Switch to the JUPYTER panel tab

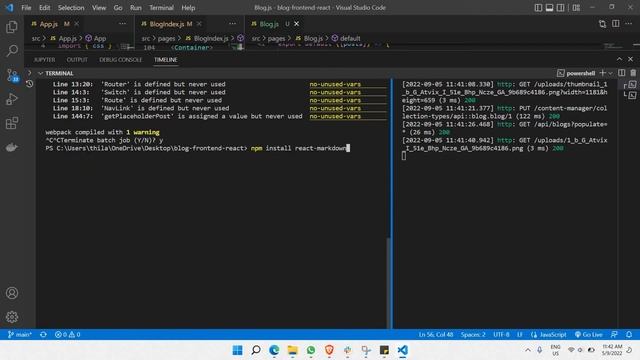click(x=44, y=60)
